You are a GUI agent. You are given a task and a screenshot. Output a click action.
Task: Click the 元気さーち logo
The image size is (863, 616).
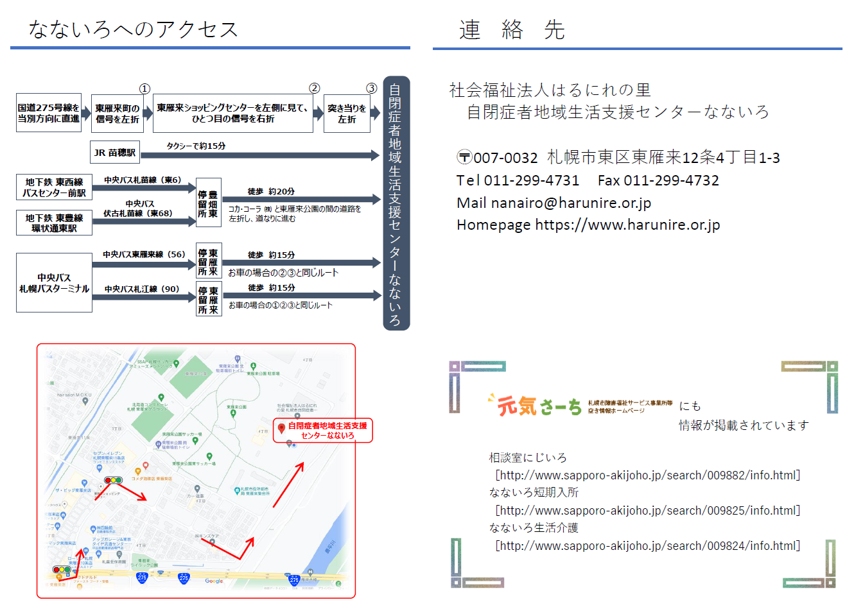click(535, 406)
